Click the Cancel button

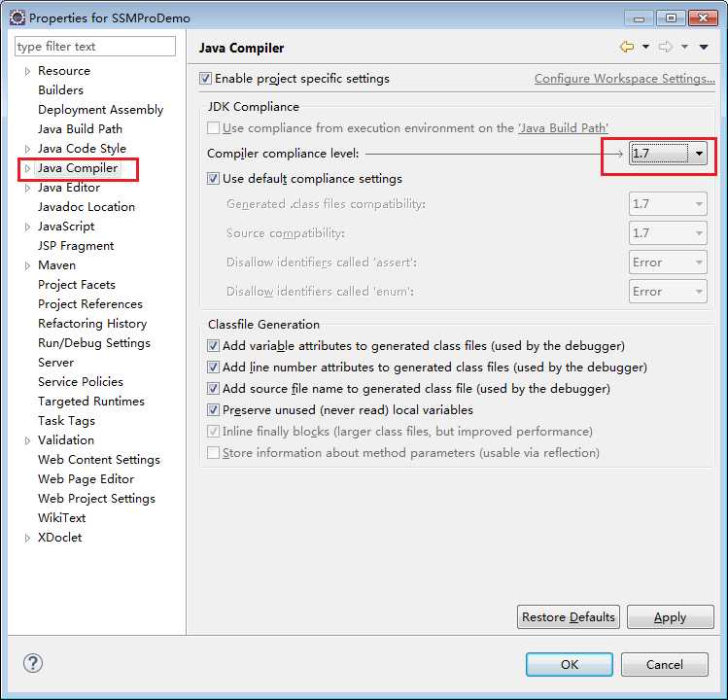(x=665, y=664)
